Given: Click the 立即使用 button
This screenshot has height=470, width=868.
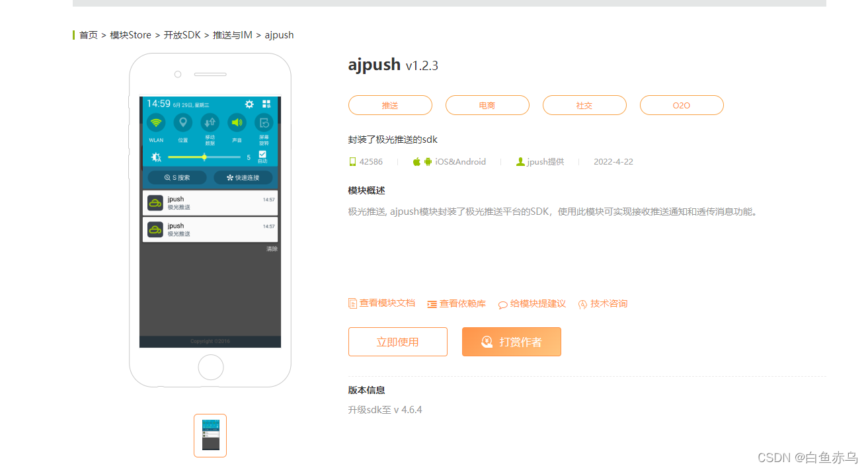Looking at the screenshot, I should [398, 342].
